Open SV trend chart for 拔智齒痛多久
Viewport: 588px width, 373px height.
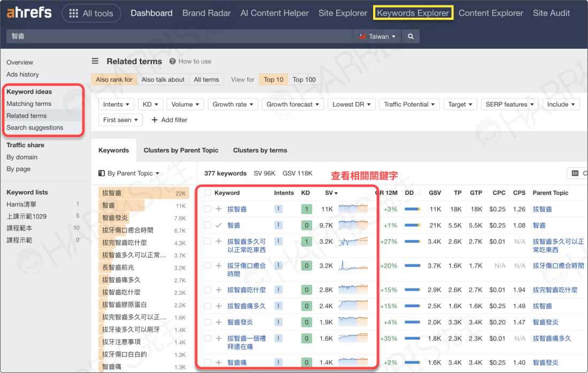(353, 306)
